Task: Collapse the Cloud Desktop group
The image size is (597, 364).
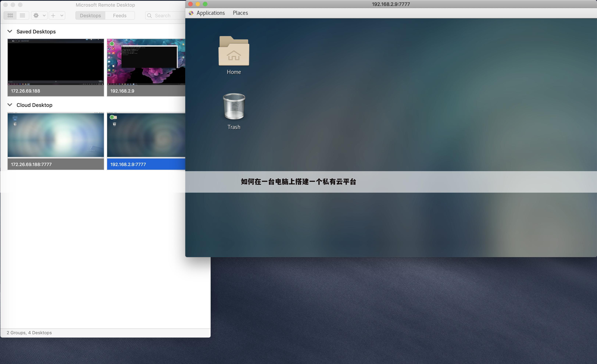Action: coord(10,105)
